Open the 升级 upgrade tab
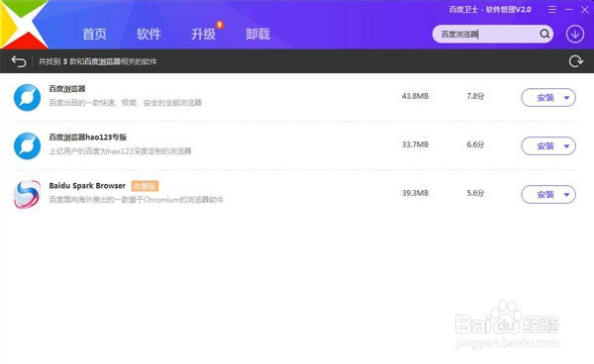Viewport: 594px width, 364px height. [203, 34]
